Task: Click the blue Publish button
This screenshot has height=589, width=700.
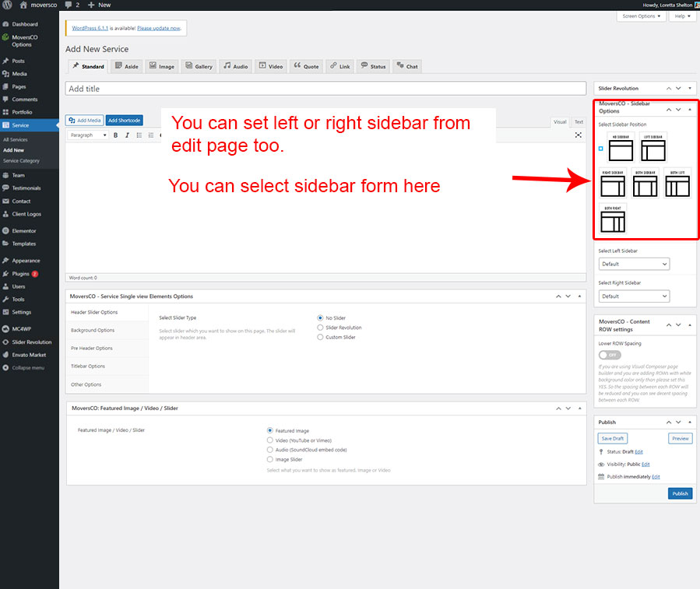Action: (680, 493)
